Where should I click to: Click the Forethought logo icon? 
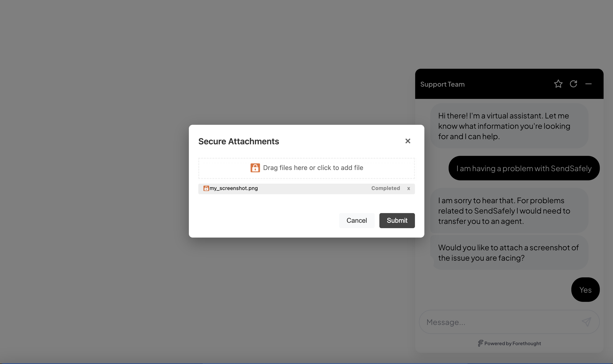point(480,343)
